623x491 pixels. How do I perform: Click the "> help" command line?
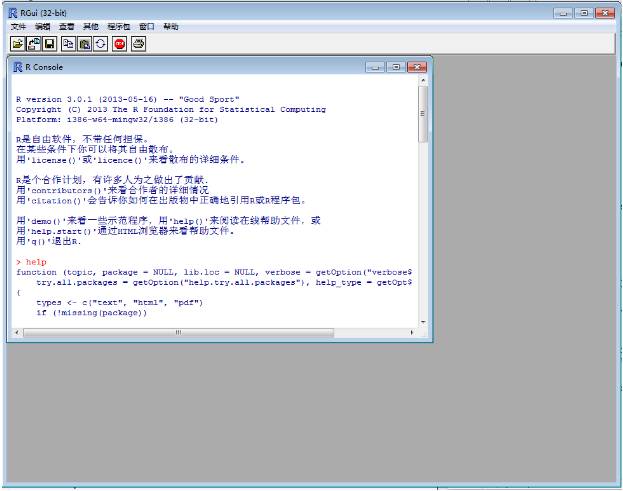(x=31, y=262)
